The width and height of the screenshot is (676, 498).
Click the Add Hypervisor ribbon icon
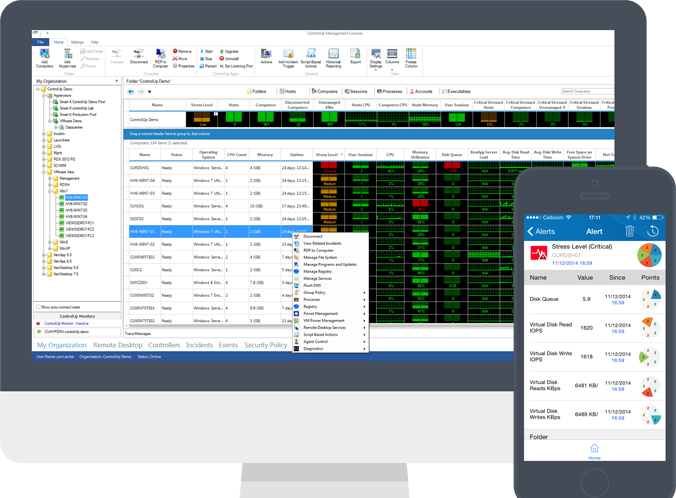click(x=69, y=56)
